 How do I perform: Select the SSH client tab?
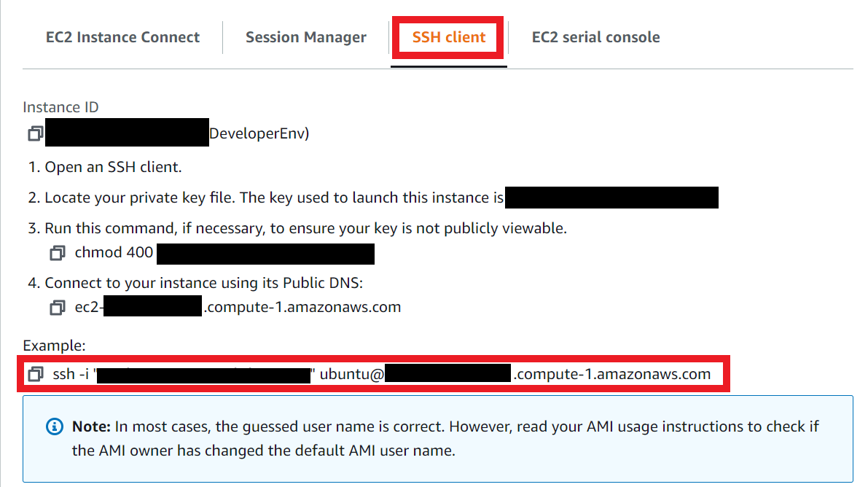click(x=449, y=37)
